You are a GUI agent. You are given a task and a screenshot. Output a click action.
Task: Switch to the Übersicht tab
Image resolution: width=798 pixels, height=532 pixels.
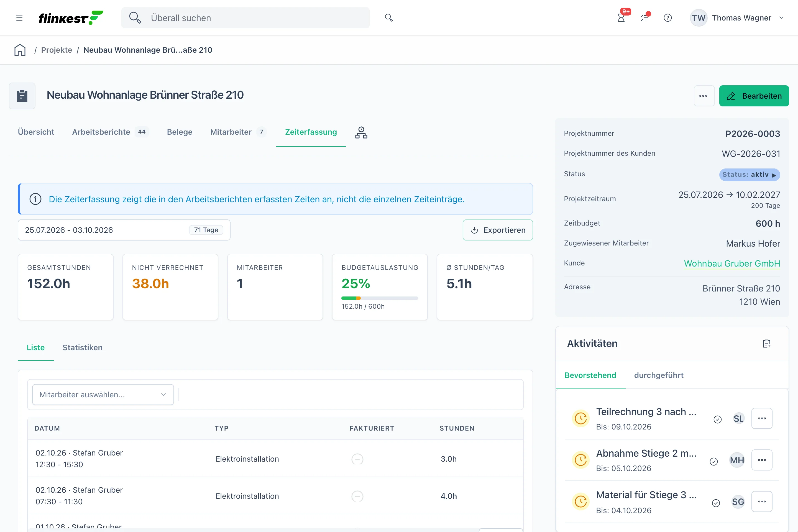tap(36, 132)
